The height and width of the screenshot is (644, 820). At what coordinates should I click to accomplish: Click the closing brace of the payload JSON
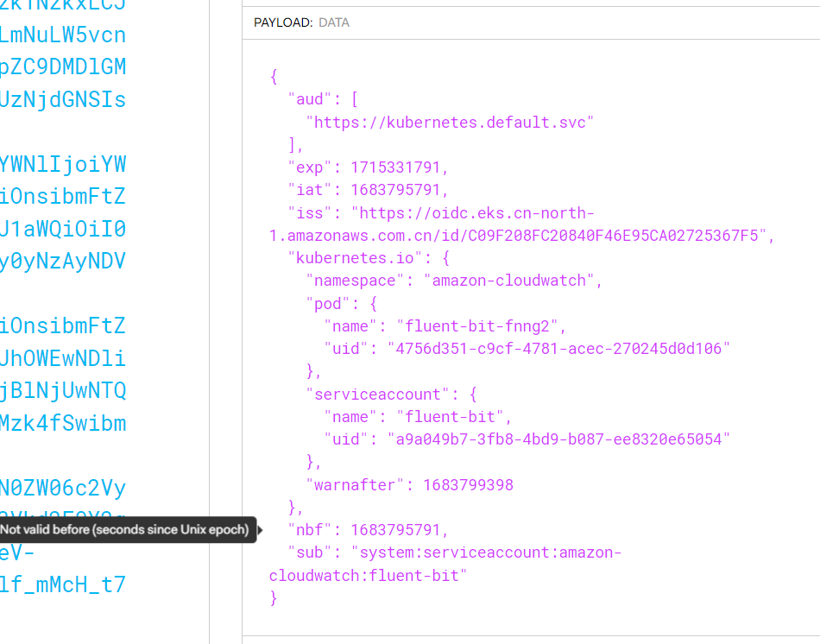point(274,597)
